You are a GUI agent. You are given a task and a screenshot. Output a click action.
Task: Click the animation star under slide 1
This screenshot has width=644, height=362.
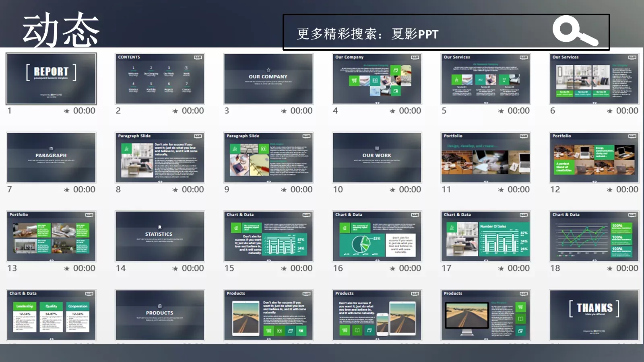[x=66, y=111]
